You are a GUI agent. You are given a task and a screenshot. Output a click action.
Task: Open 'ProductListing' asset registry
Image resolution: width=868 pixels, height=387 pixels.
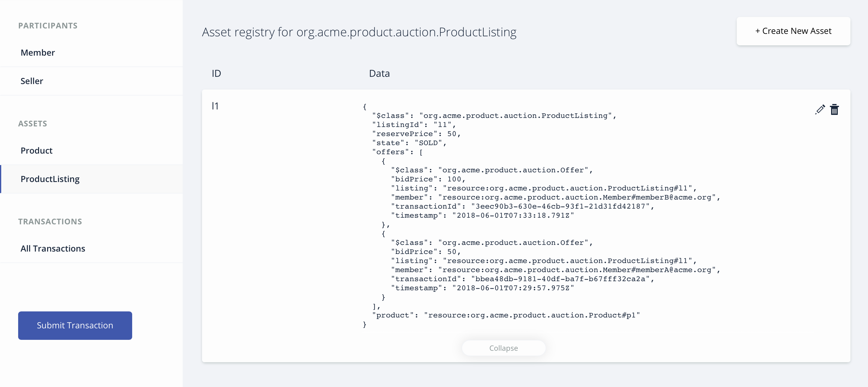[50, 179]
